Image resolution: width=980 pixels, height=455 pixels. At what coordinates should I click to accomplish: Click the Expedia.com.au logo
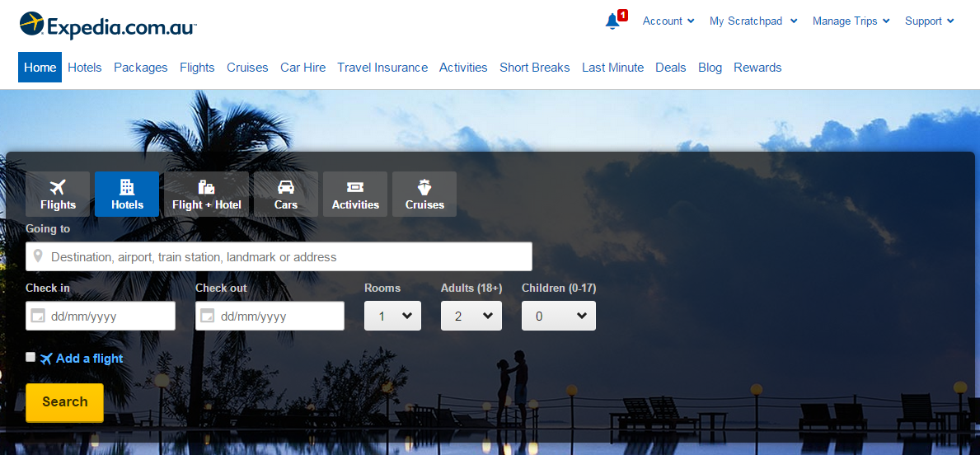(x=108, y=26)
